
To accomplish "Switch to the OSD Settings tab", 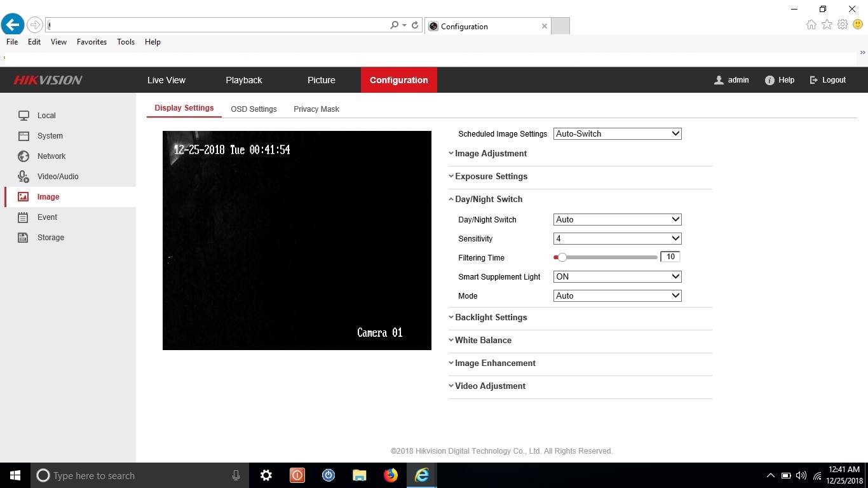I will click(x=254, y=109).
